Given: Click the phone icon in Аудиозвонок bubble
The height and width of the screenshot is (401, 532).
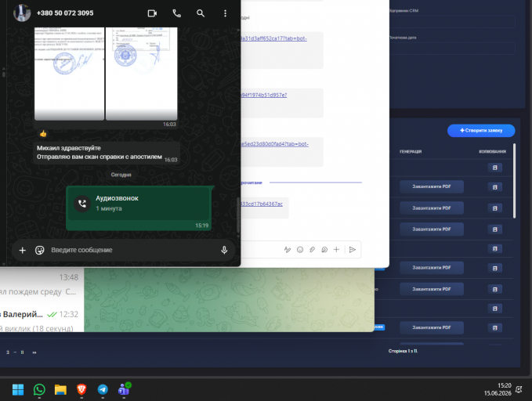Looking at the screenshot, I should pos(82,204).
